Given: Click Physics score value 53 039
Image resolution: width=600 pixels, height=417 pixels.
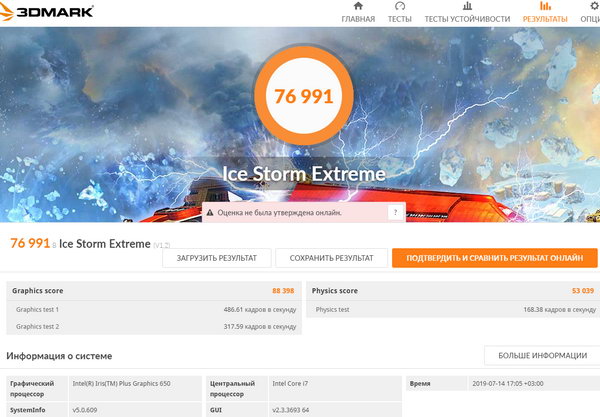Looking at the screenshot, I should click(583, 291).
